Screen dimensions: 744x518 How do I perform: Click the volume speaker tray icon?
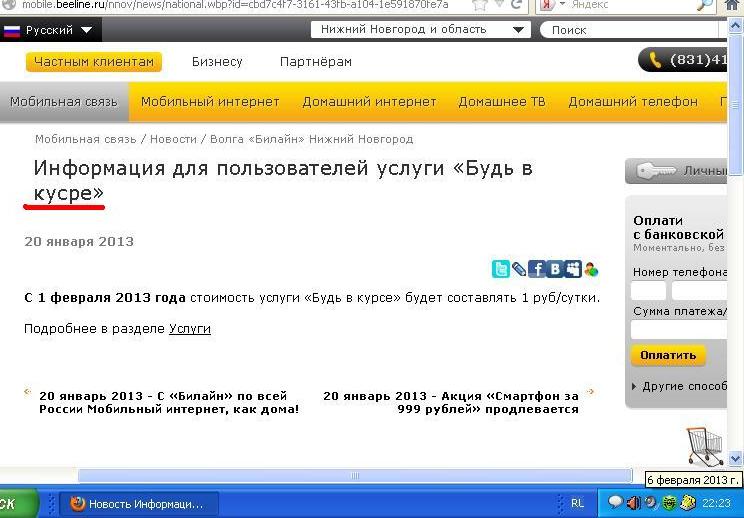634,503
